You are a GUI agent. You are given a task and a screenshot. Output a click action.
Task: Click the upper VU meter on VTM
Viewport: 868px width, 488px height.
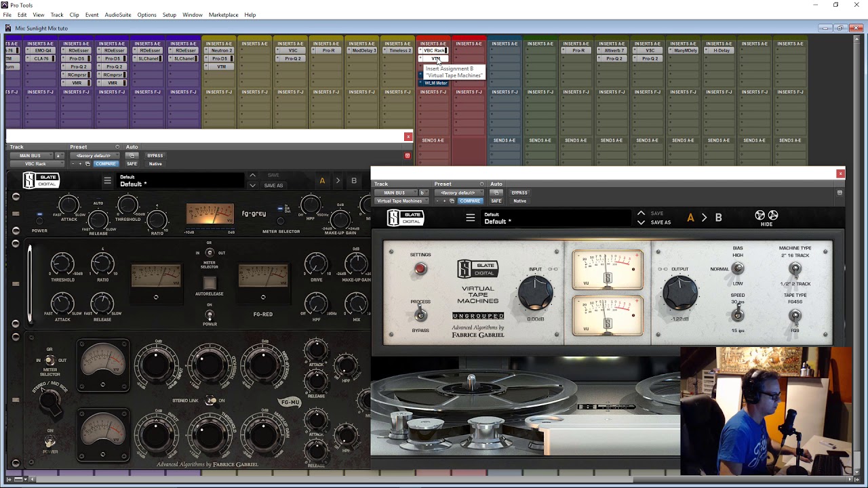[608, 269]
